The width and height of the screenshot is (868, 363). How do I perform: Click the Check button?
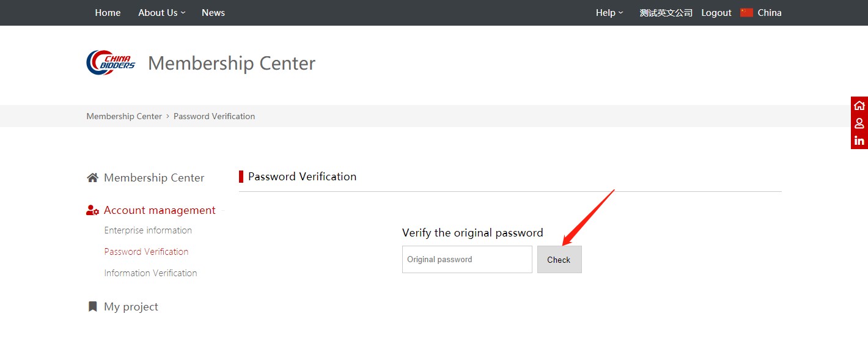pyautogui.click(x=559, y=260)
